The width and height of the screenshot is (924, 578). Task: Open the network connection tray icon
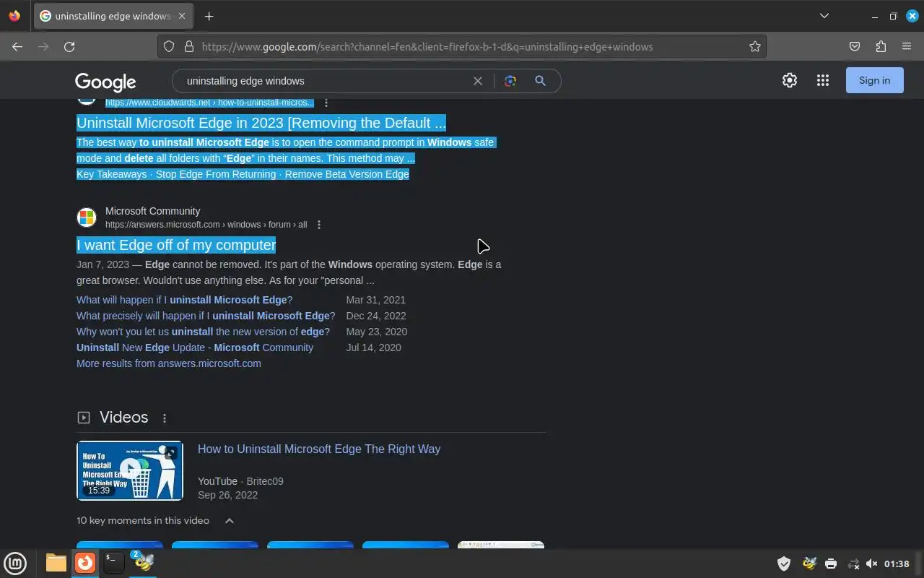(853, 564)
